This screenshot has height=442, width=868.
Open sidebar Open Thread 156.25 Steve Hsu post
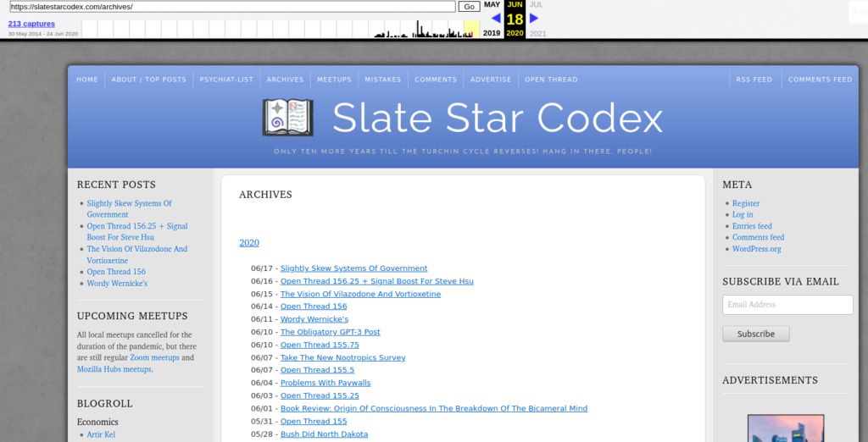137,232
